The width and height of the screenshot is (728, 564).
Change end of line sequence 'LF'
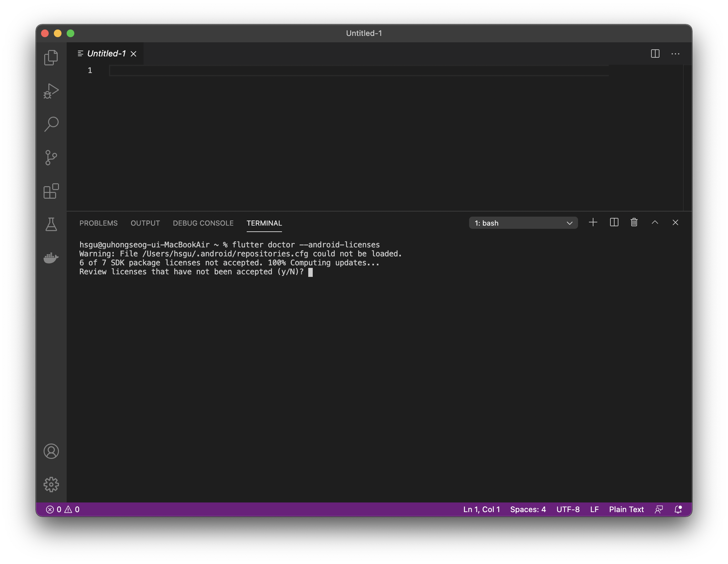[594, 509]
